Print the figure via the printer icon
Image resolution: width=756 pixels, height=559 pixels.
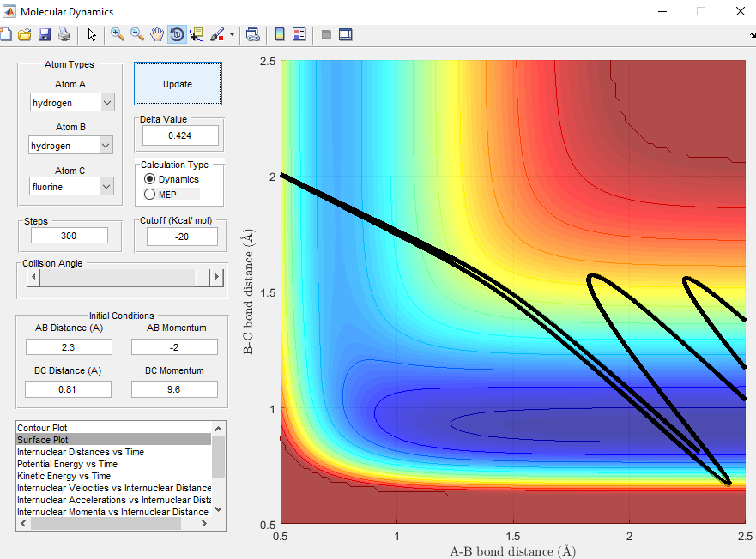pyautogui.click(x=64, y=35)
